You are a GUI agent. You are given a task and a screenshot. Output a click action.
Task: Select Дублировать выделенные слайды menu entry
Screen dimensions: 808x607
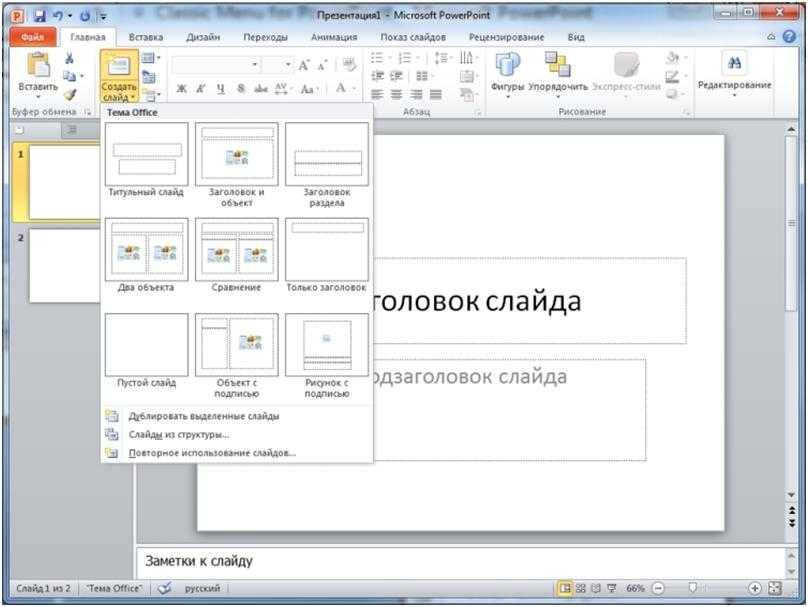point(237,416)
